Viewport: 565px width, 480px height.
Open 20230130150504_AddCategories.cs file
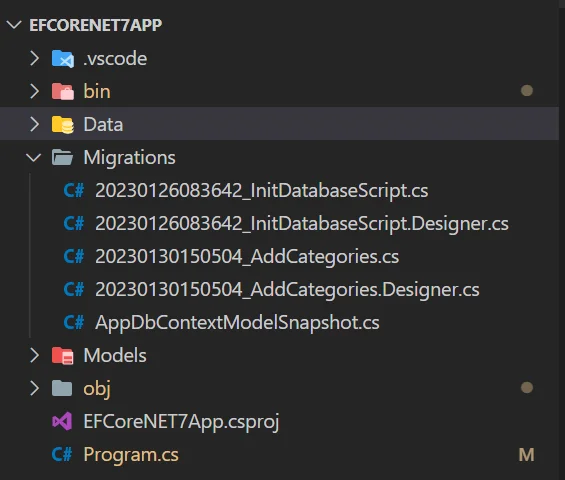click(x=247, y=257)
